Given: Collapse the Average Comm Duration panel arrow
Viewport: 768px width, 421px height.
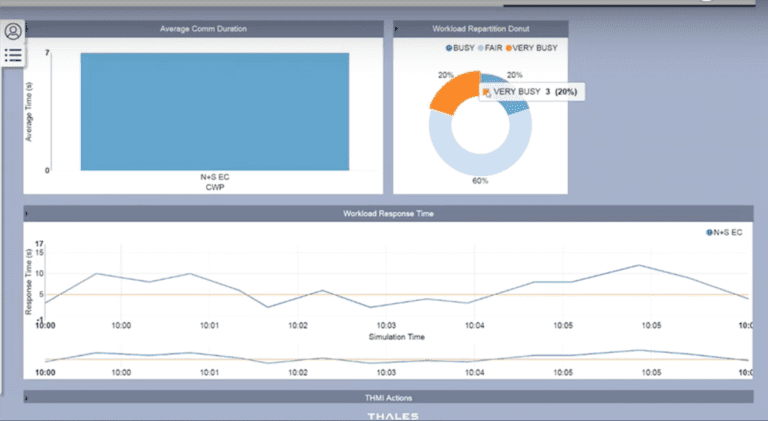Looking at the screenshot, I should [x=29, y=28].
